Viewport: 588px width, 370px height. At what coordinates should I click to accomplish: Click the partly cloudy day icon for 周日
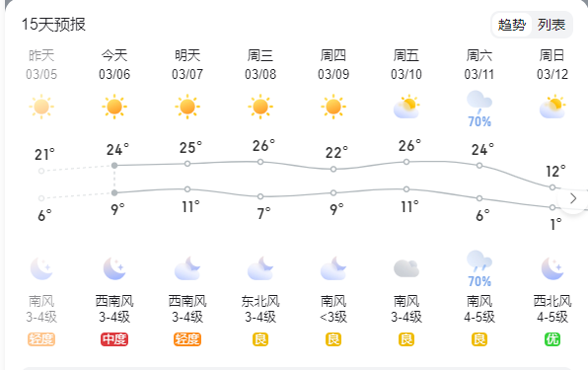point(552,107)
